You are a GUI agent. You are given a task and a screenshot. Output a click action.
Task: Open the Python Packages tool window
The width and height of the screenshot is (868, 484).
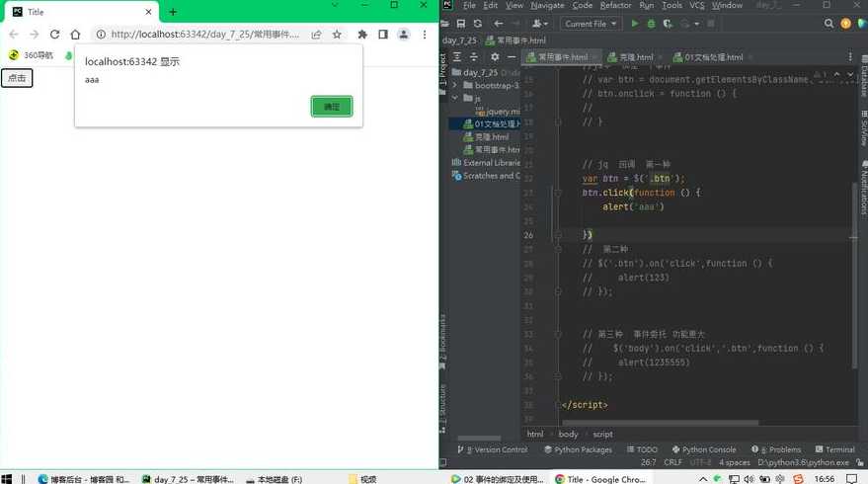(579, 449)
